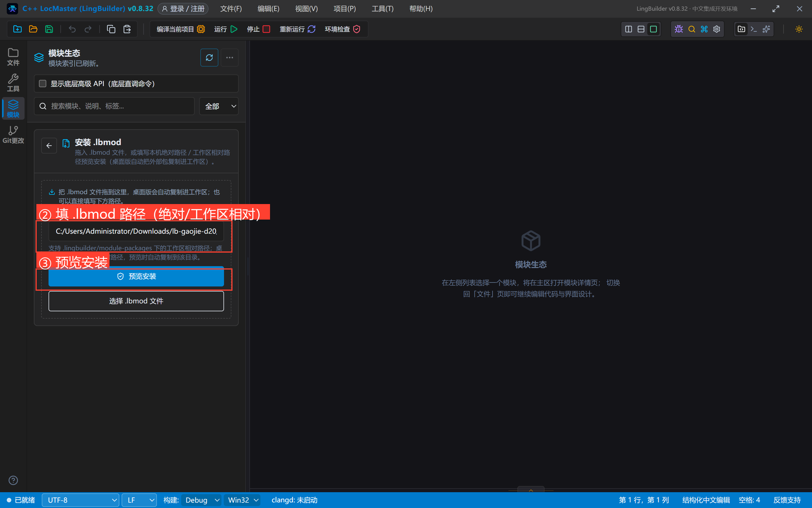Open the Git更改 sidebar tab
This screenshot has width=812, height=508.
(x=13, y=135)
